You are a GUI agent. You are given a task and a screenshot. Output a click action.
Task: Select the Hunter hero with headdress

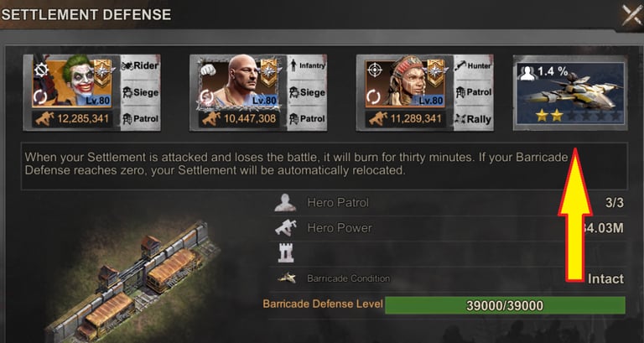tap(404, 82)
